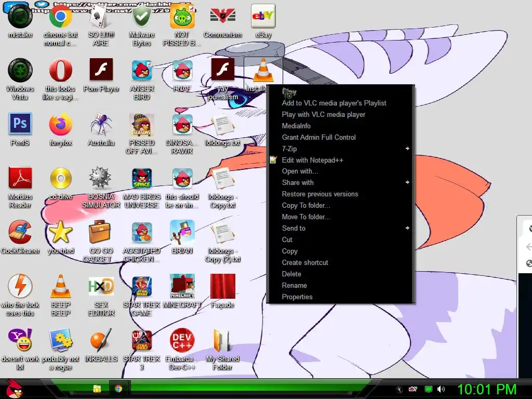The image size is (532, 399).
Task: Select the 'yay journalism' Flash icon
Action: click(222, 70)
